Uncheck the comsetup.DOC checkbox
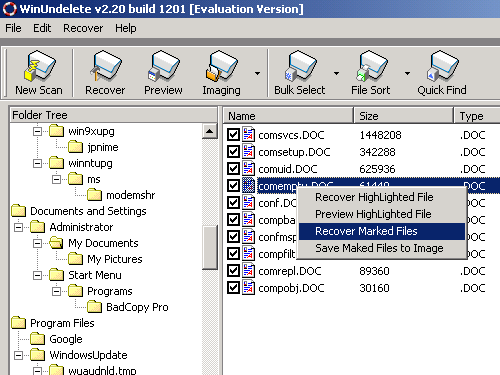This screenshot has width=500, height=375. (x=233, y=152)
